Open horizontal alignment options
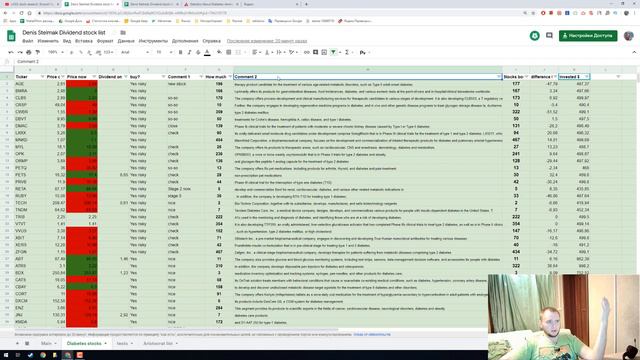 click(256, 52)
